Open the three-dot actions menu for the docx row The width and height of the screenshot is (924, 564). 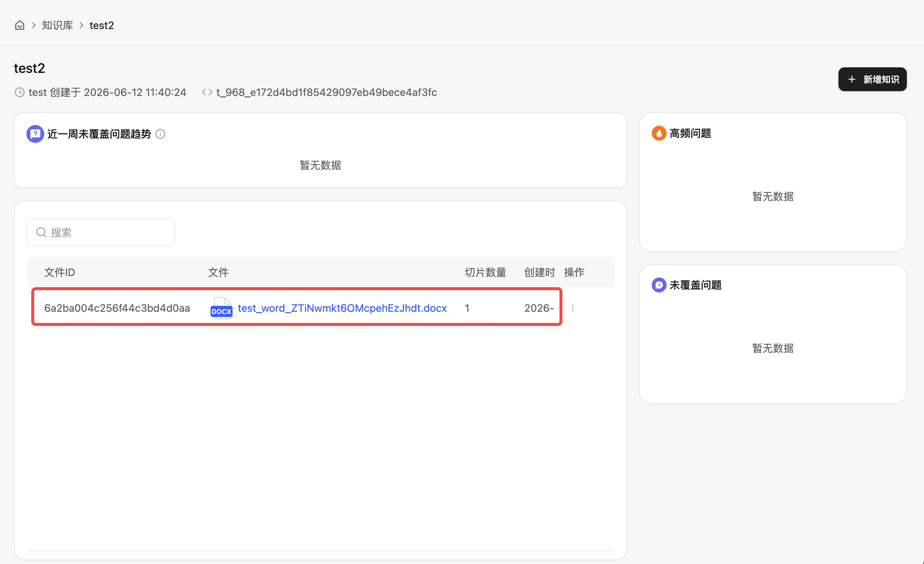(572, 308)
